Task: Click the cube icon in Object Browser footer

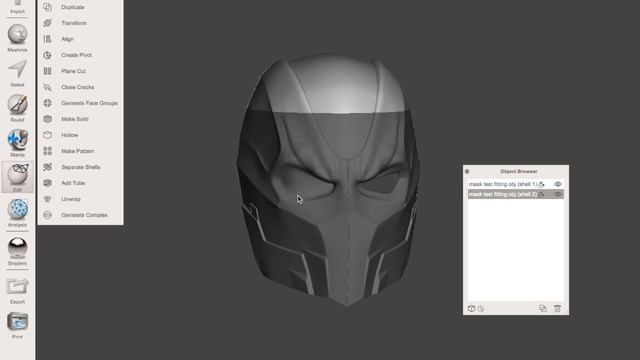Action: tap(471, 309)
